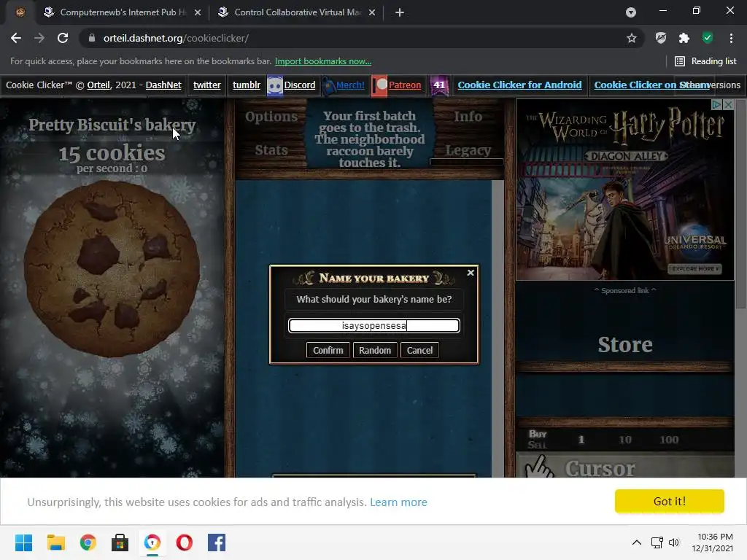Screen dimensions: 747x560
Task: Dismiss cookie notice with Got it!
Action: pyautogui.click(x=670, y=501)
